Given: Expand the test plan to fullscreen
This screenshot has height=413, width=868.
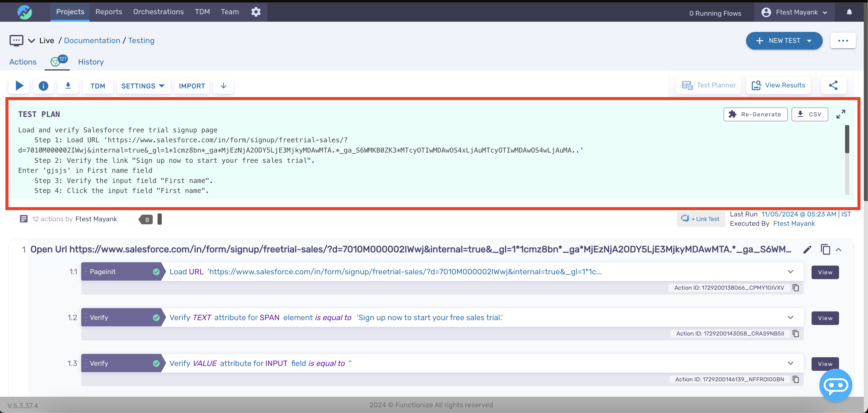Looking at the screenshot, I should coord(841,114).
